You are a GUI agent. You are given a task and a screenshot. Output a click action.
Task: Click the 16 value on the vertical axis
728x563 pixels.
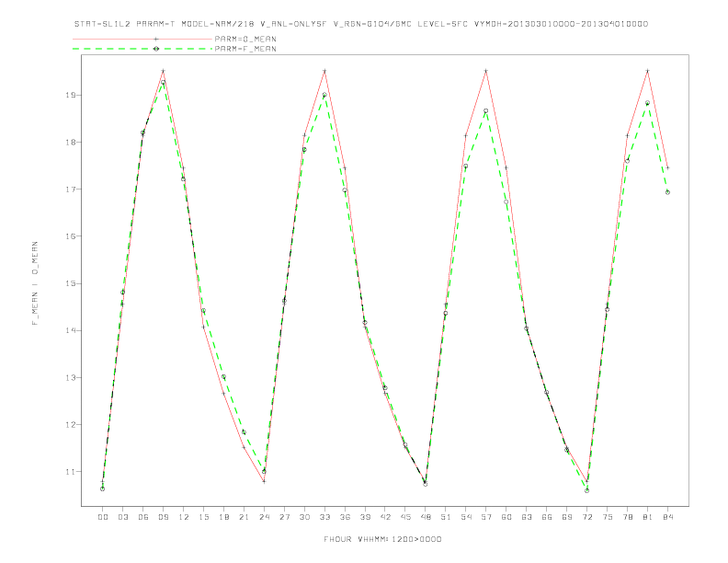(x=71, y=236)
